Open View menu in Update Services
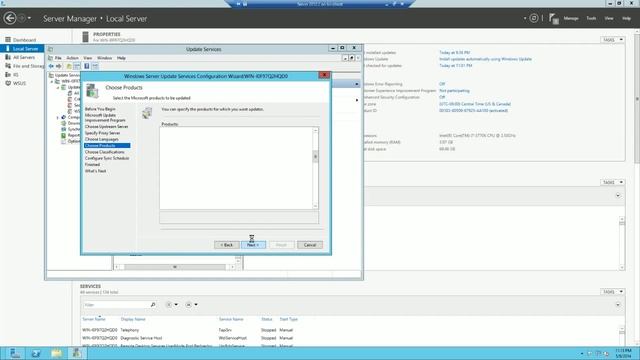The width and height of the screenshot is (640, 360). click(88, 58)
